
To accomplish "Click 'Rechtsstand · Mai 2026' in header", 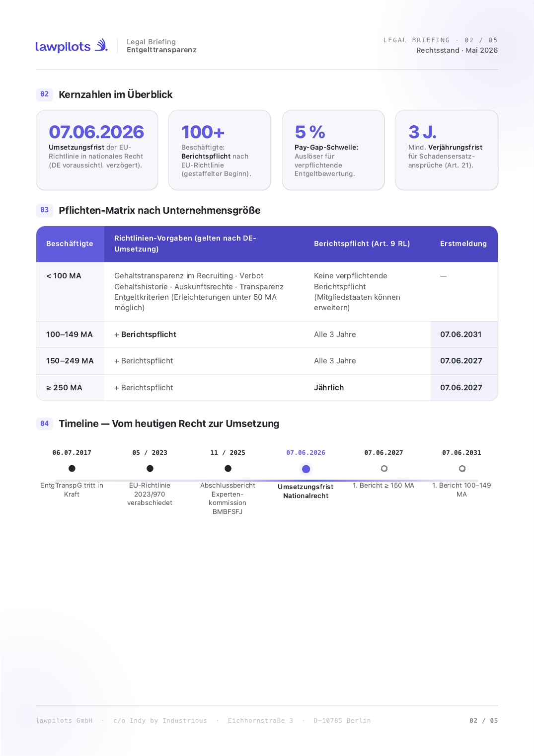I will point(457,50).
